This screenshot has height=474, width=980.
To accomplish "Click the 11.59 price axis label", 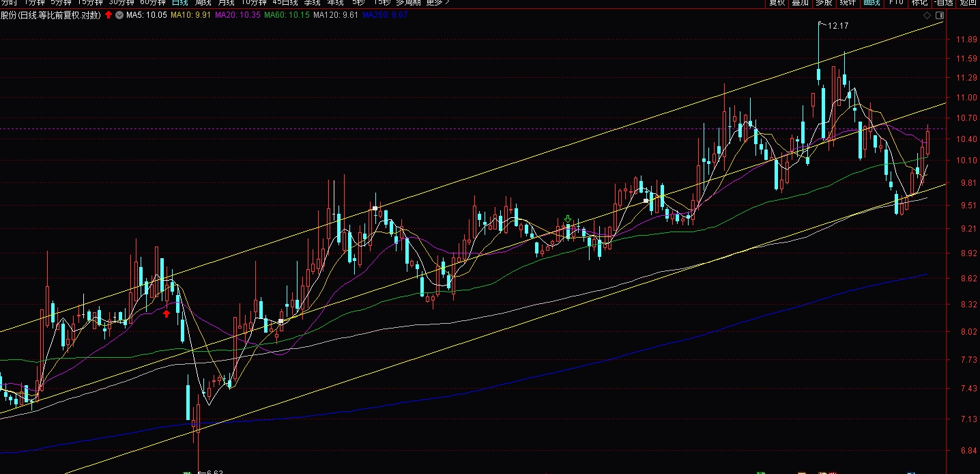I will pos(967,59).
